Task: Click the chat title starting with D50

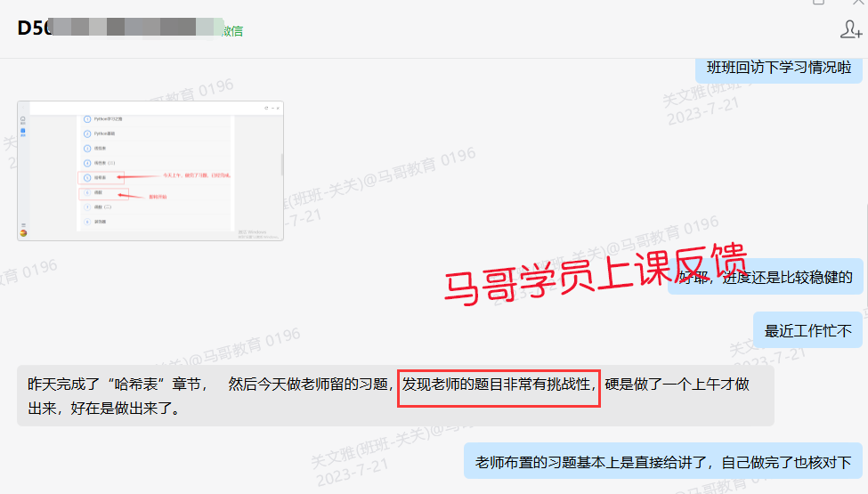Action: coord(36,27)
